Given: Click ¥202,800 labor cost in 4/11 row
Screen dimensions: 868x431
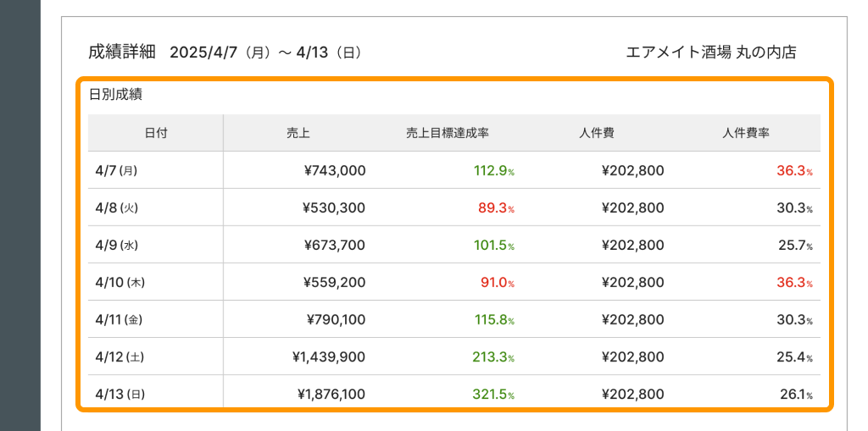Looking at the screenshot, I should point(632,320).
